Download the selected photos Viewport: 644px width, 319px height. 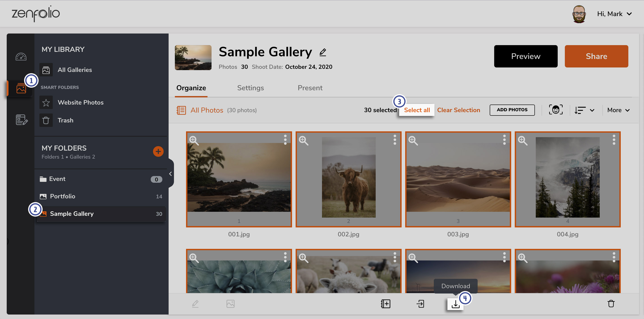(455, 304)
